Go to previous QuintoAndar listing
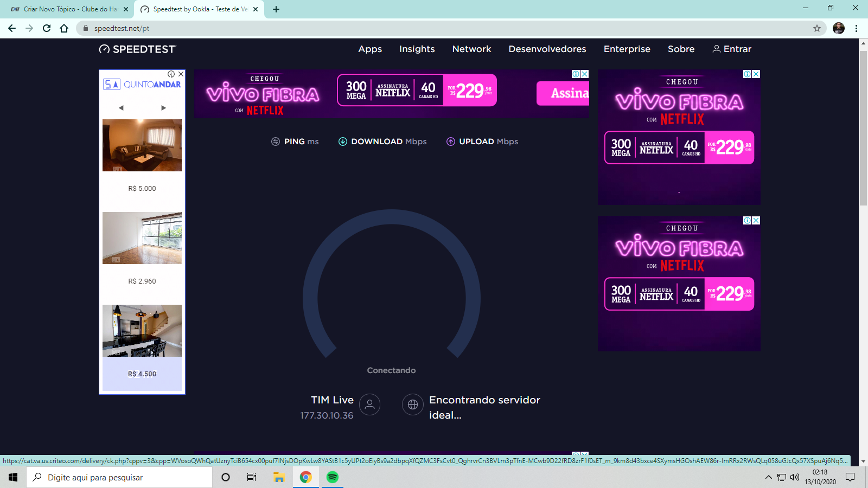Screen dimensions: 868x488 [x=121, y=108]
